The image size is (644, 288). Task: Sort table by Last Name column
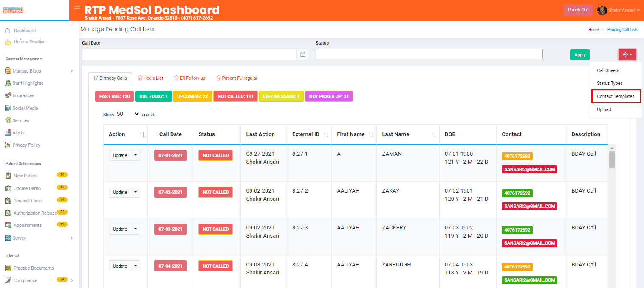coord(408,134)
